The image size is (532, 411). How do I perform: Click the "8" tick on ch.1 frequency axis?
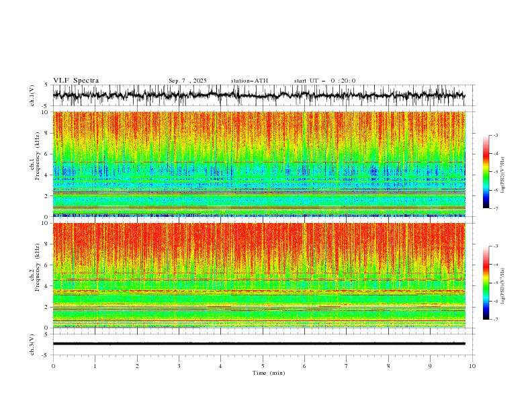[47, 133]
